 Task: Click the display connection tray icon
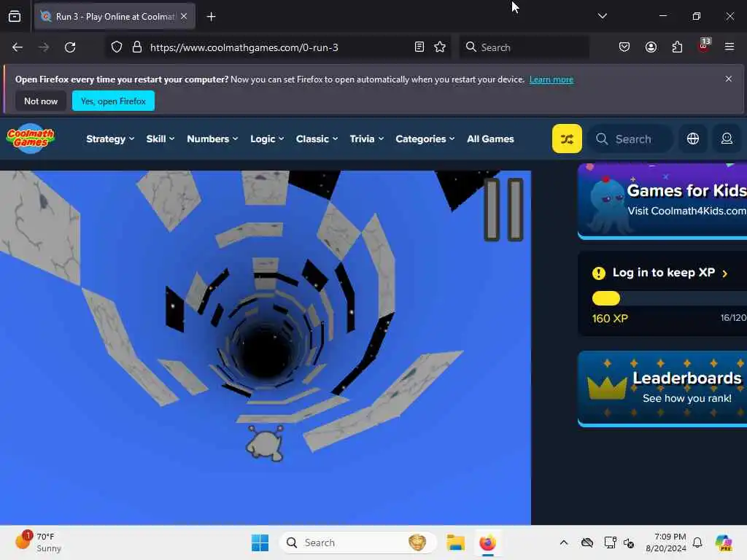611,542
